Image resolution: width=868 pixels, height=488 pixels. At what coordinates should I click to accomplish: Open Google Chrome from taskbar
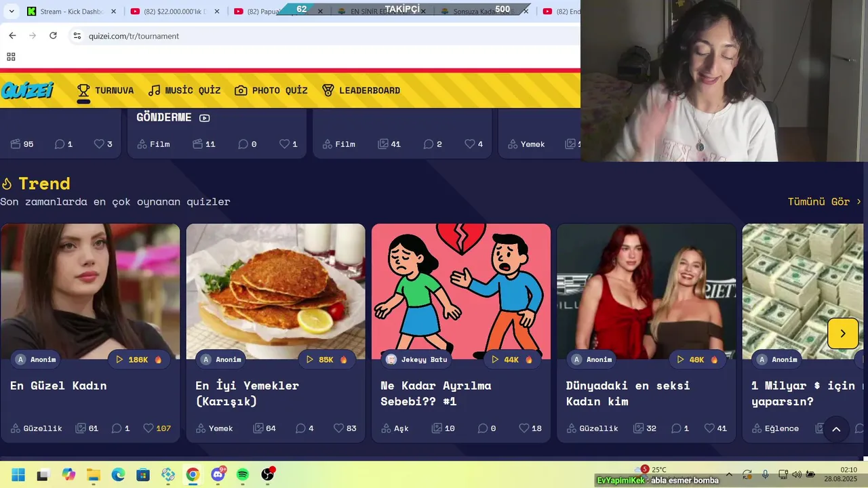pyautogui.click(x=193, y=474)
